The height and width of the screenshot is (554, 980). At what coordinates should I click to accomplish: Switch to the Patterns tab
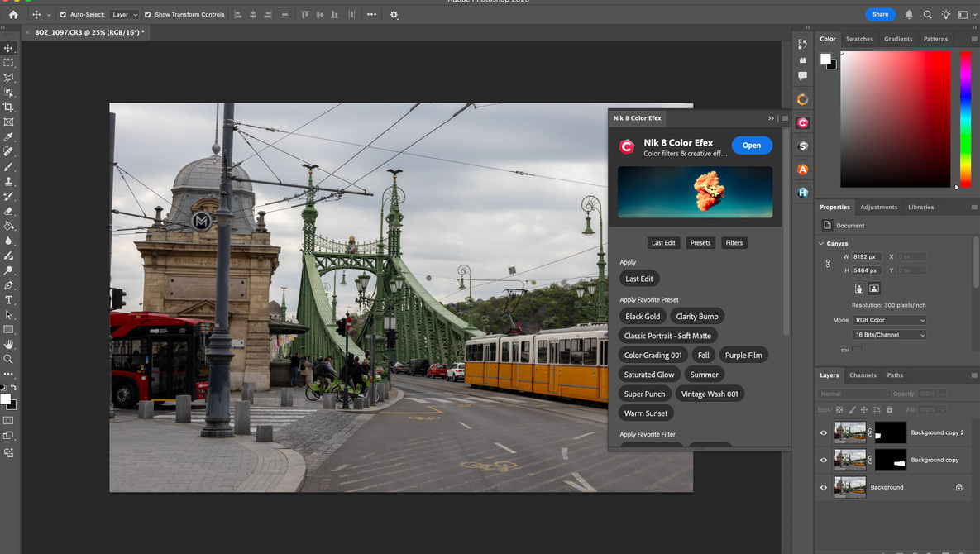[935, 39]
